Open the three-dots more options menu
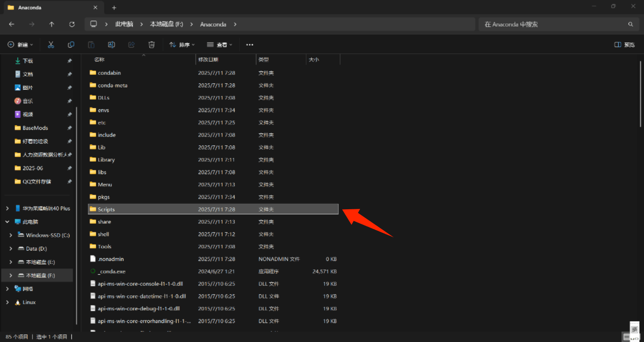The height and width of the screenshot is (342, 644). (250, 45)
